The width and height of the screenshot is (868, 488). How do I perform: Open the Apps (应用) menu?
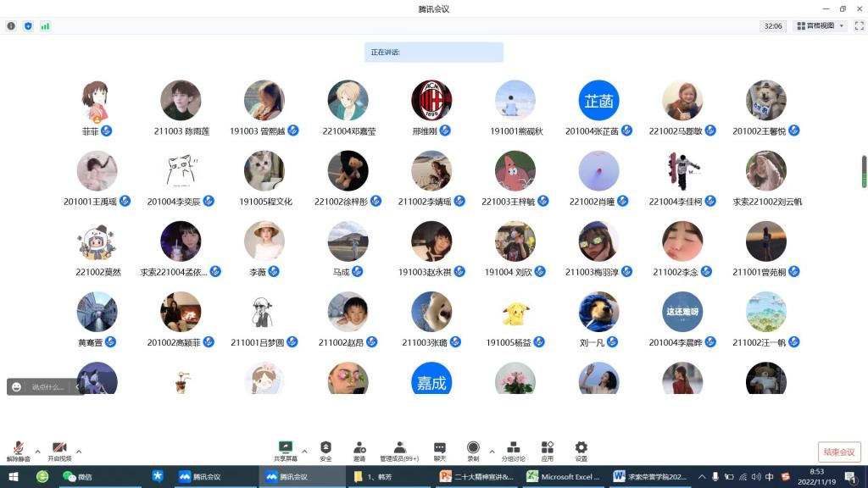point(547,450)
